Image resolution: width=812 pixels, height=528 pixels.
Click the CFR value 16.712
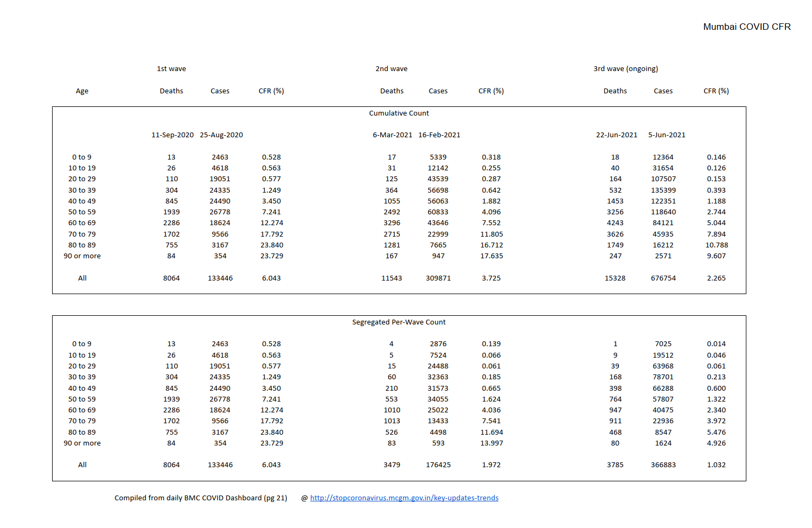coord(491,245)
